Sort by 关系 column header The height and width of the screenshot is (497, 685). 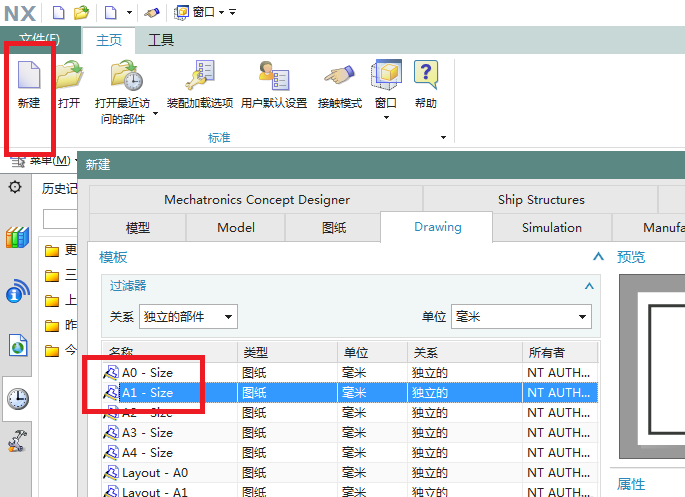465,352
